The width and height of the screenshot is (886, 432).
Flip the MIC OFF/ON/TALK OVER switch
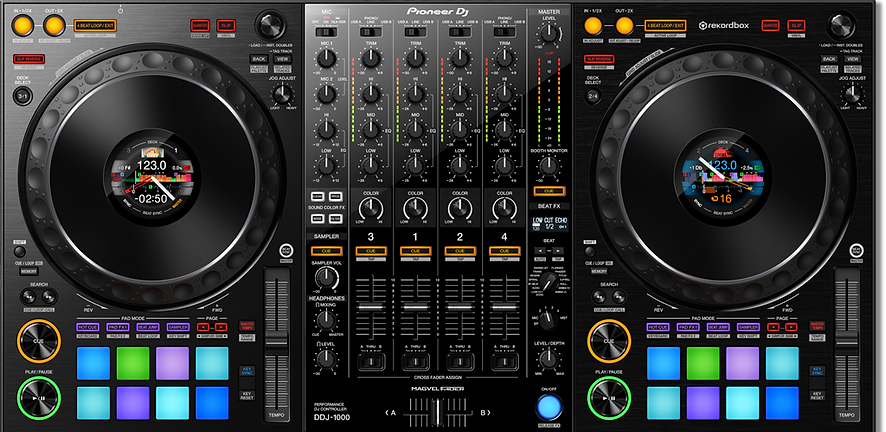pyautogui.click(x=326, y=32)
